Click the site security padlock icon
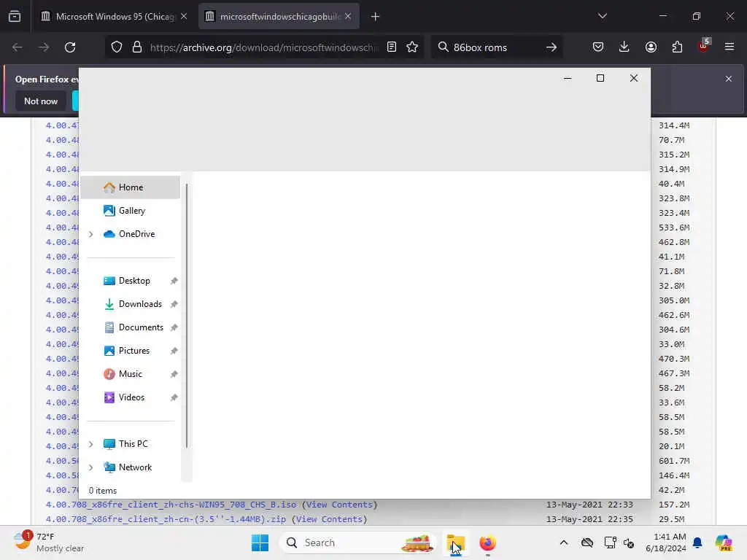 click(x=137, y=47)
